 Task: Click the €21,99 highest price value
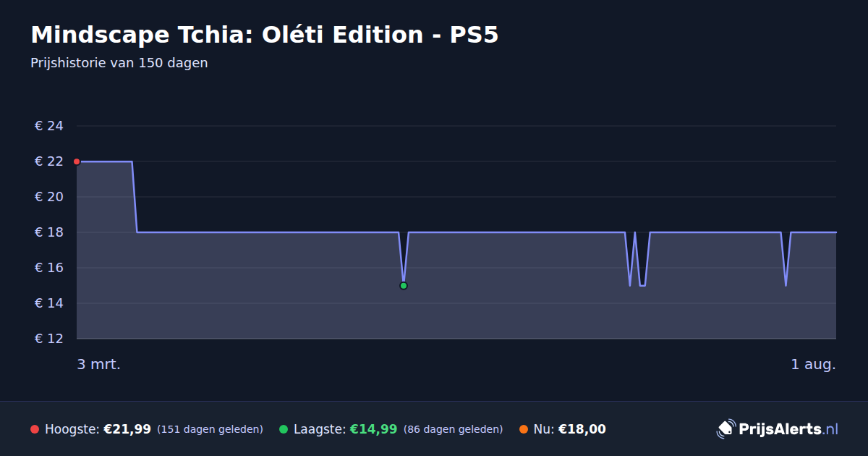(127, 429)
